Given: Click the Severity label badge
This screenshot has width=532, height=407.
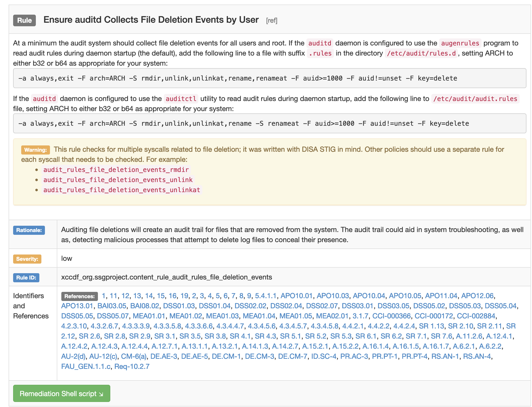Looking at the screenshot, I should 27,259.
